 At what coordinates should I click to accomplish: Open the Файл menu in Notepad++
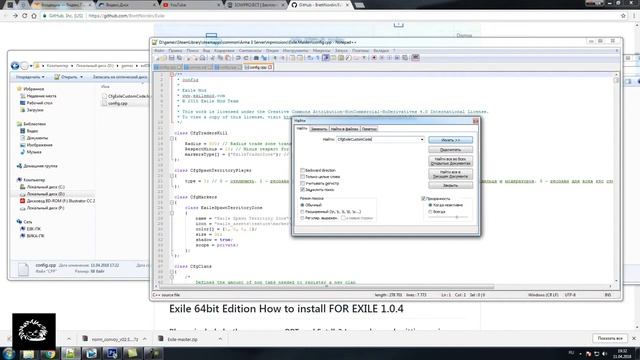[159, 51]
